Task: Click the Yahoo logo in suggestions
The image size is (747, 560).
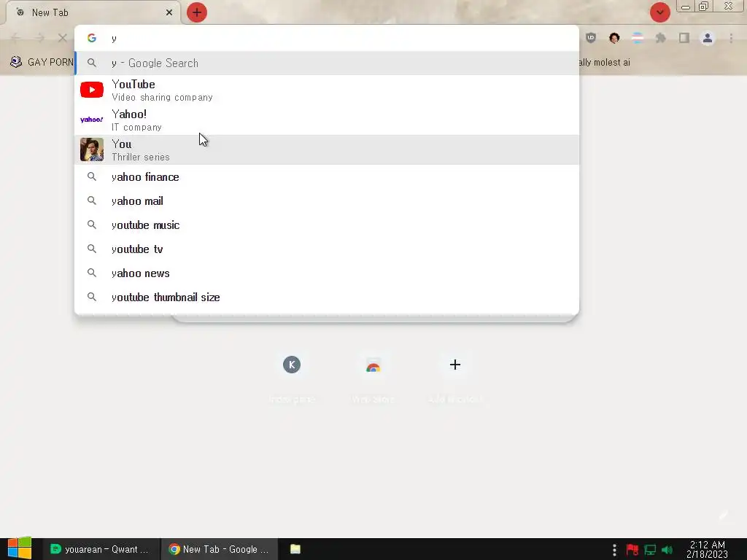Action: [x=92, y=120]
